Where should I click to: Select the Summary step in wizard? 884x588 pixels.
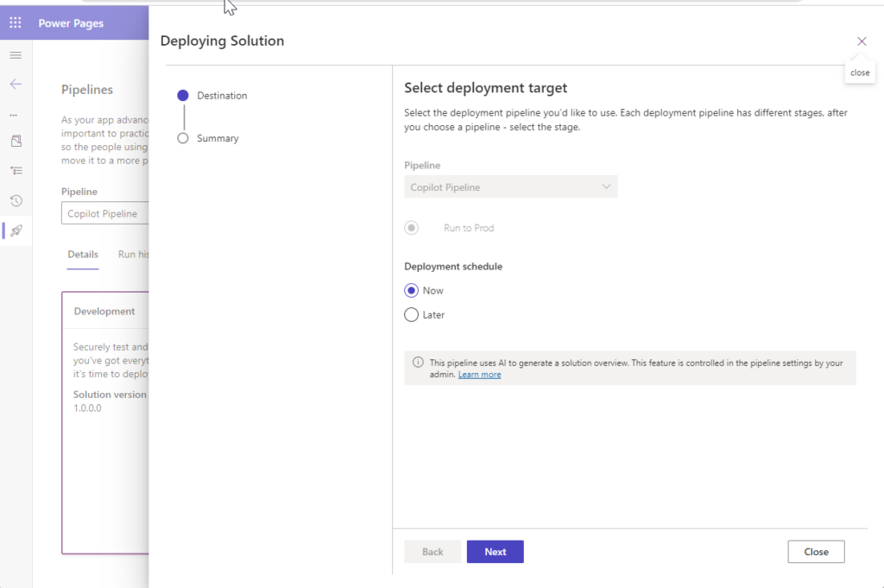click(208, 138)
